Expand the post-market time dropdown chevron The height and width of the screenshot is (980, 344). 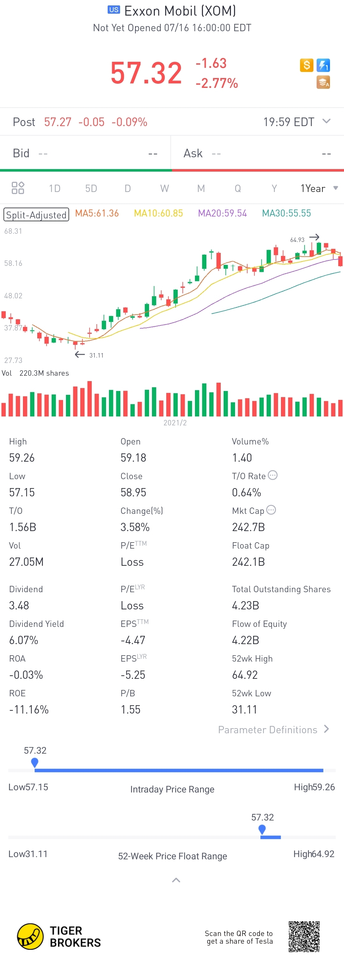click(x=326, y=121)
